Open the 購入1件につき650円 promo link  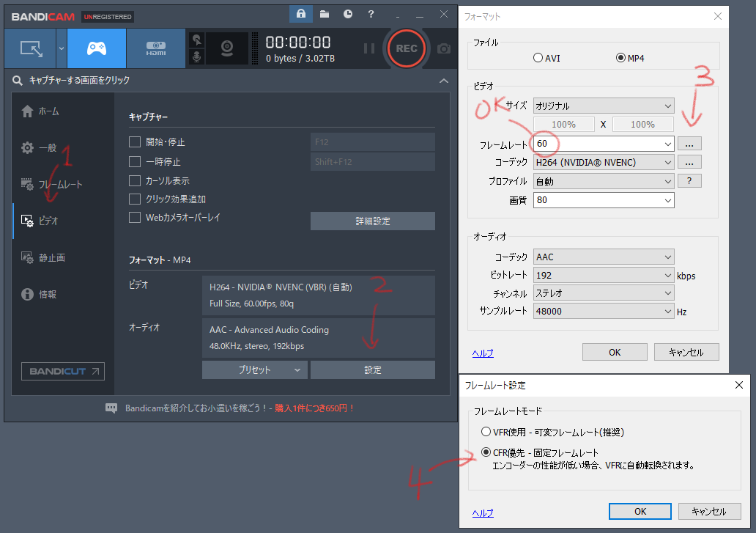[x=314, y=408]
